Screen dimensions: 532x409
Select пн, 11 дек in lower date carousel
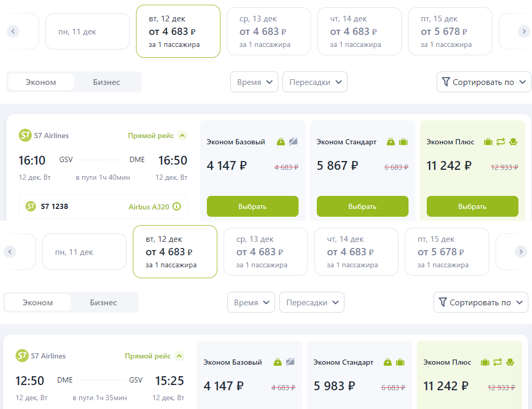tap(84, 252)
